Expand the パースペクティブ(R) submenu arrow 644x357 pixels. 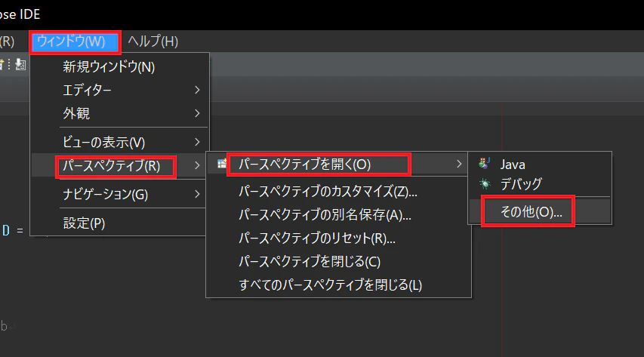[x=197, y=165]
